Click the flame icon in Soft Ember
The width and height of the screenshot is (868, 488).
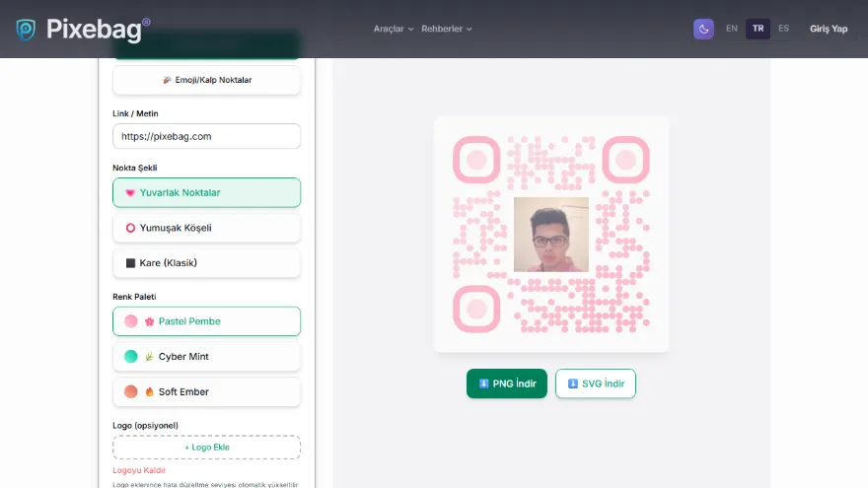point(149,391)
